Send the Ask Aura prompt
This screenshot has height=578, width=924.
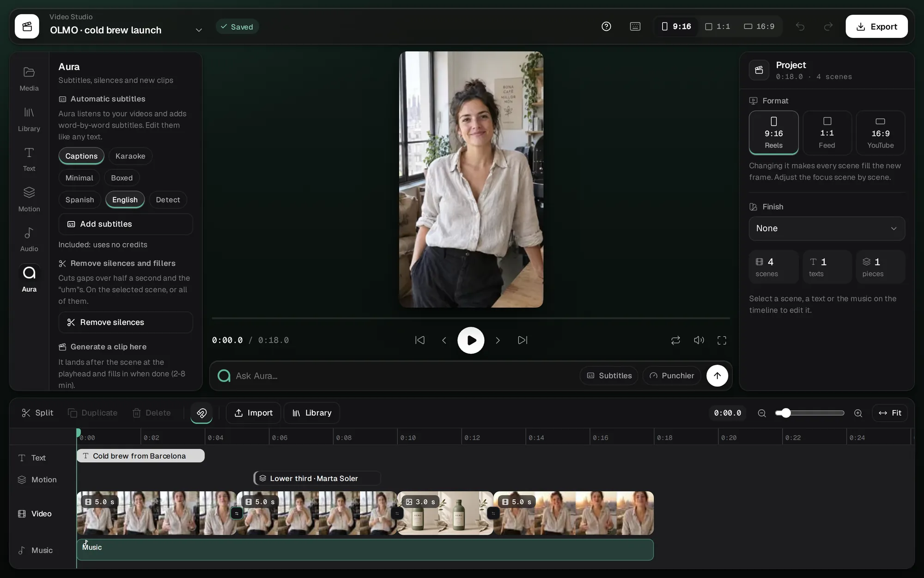point(717,375)
